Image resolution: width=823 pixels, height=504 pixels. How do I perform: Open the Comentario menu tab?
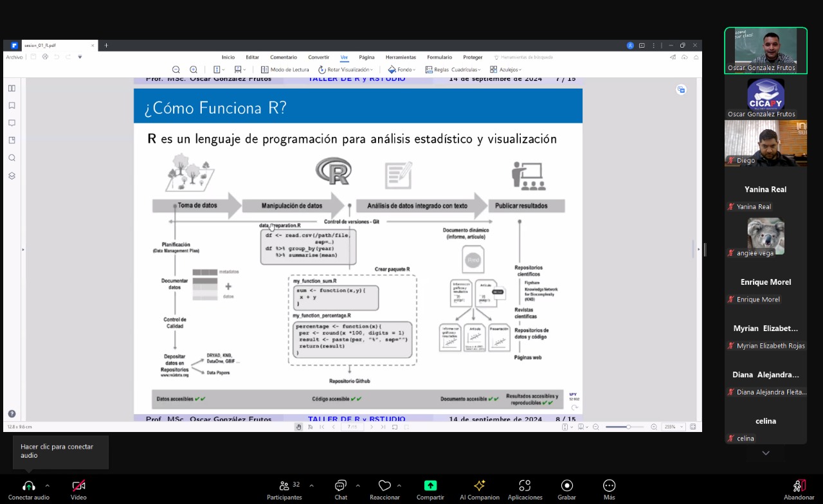tap(284, 57)
